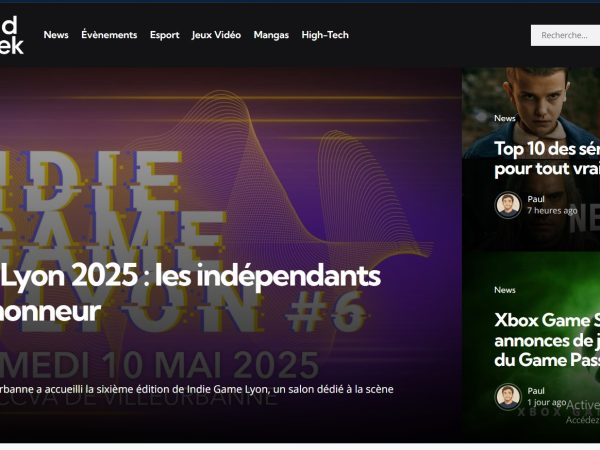Viewport: 600px width, 450px height.
Task: Click News tag above Top 10 article
Action: [505, 118]
